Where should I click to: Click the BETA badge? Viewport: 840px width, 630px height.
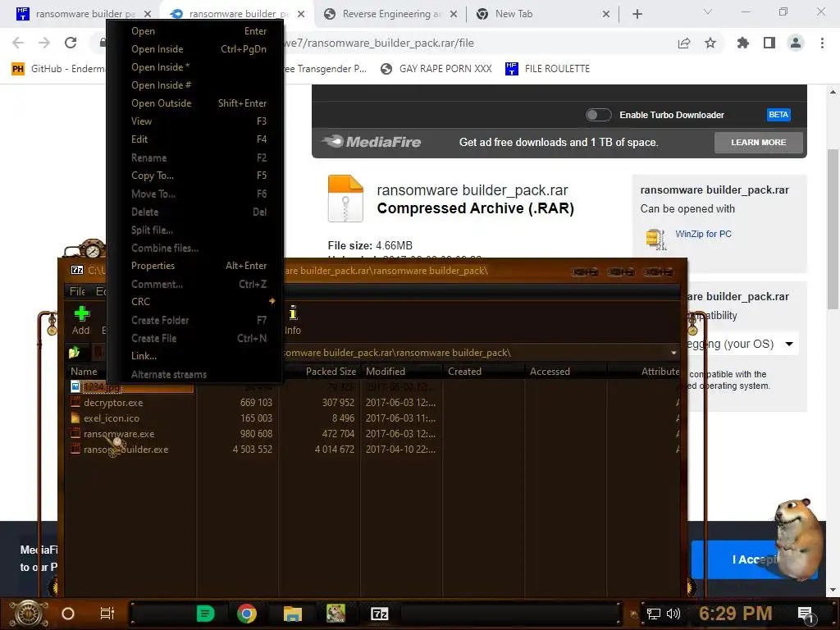(778, 115)
